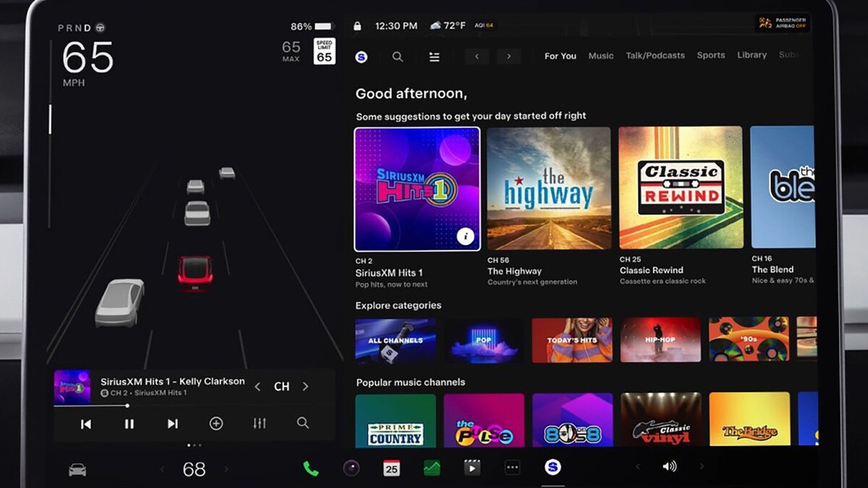Play The Pulse channel
This screenshot has height=488, width=868.
coord(484,421)
